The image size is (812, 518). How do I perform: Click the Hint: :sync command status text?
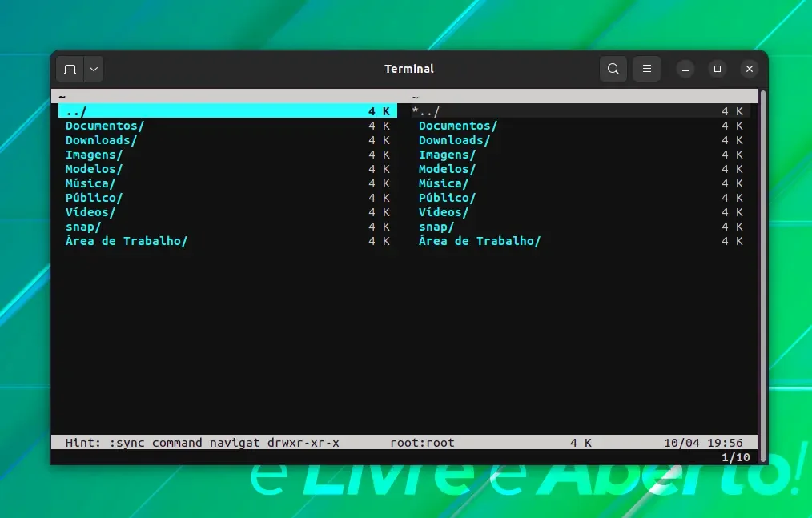(x=163, y=443)
